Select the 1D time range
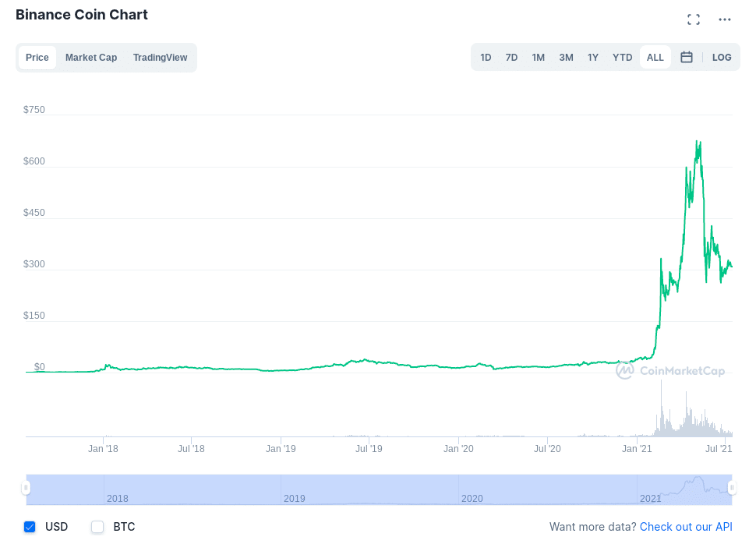The image size is (756, 544). [486, 58]
